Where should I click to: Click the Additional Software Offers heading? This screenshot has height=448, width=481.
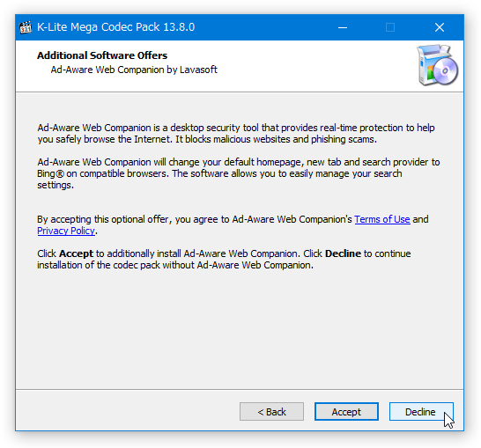click(102, 55)
